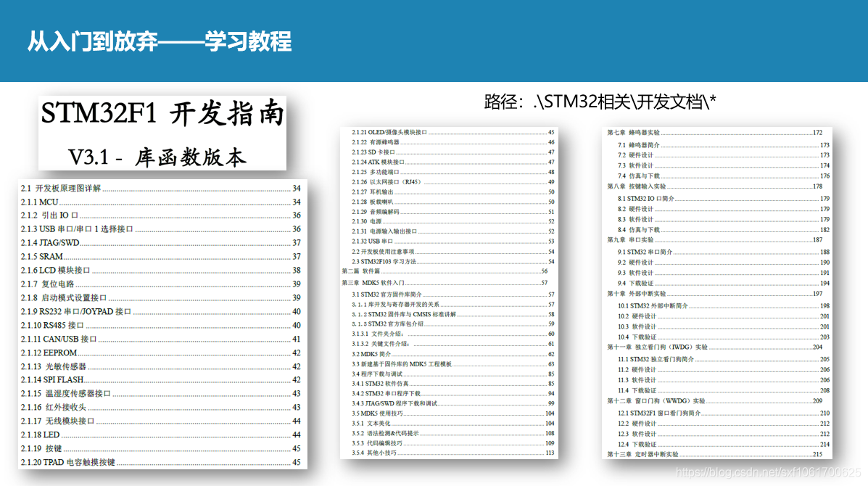Click the entry '2.1.5 SRAM'
The width and height of the screenshot is (868, 486).
[160, 257]
